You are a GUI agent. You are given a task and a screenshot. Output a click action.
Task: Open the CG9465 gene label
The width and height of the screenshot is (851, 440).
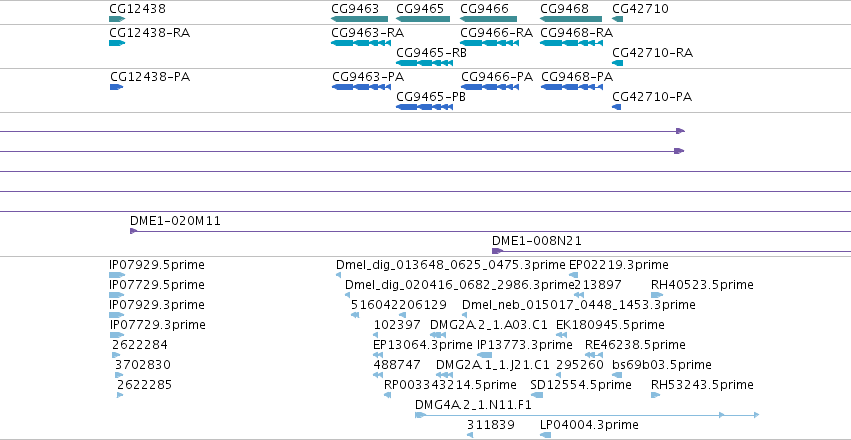point(420,9)
